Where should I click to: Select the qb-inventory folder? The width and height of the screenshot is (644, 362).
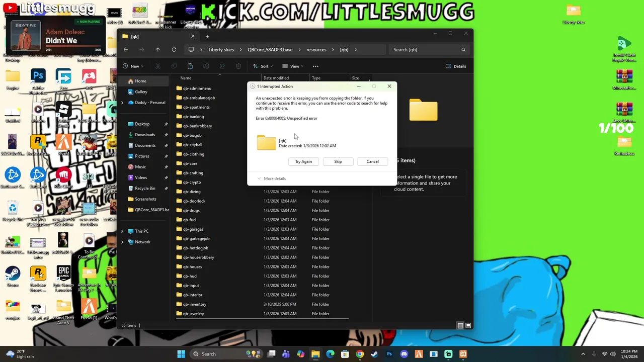click(195, 304)
